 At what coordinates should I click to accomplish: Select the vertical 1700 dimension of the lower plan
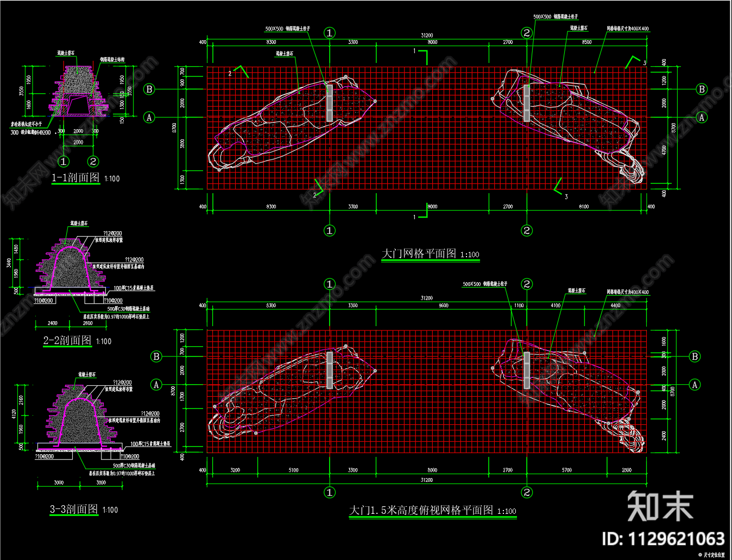coord(182,396)
